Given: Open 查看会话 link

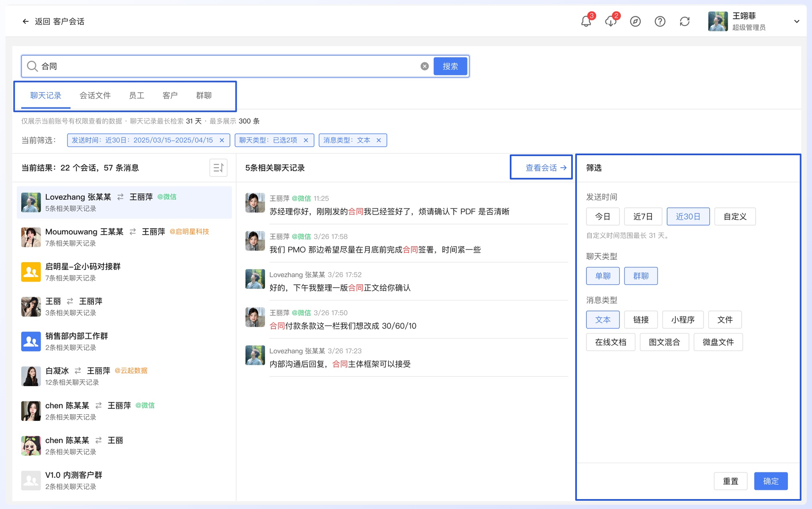Looking at the screenshot, I should (546, 168).
